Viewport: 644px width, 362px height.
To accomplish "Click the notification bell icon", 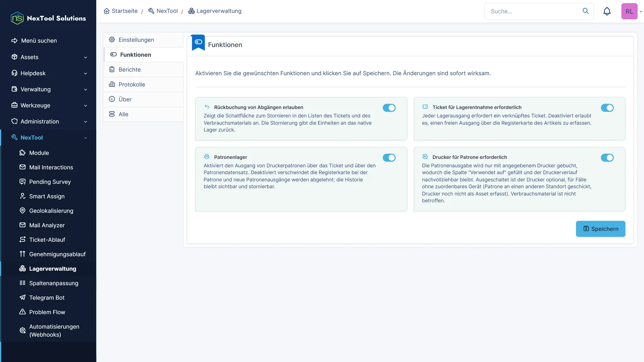I will point(607,11).
